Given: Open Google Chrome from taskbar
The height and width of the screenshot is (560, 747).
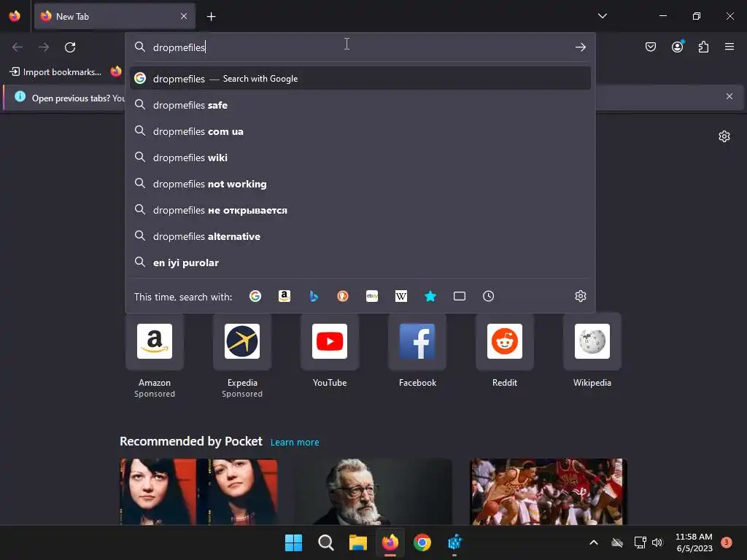Looking at the screenshot, I should click(422, 542).
